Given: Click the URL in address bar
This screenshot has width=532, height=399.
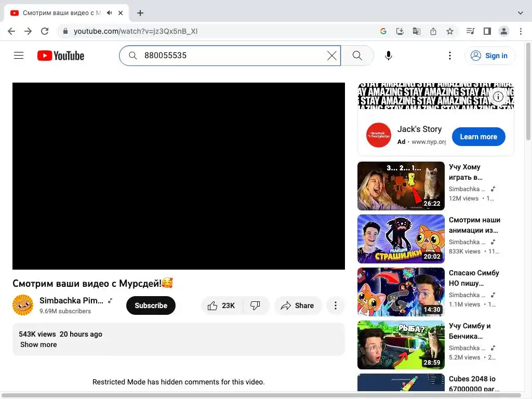Looking at the screenshot, I should pos(136,31).
